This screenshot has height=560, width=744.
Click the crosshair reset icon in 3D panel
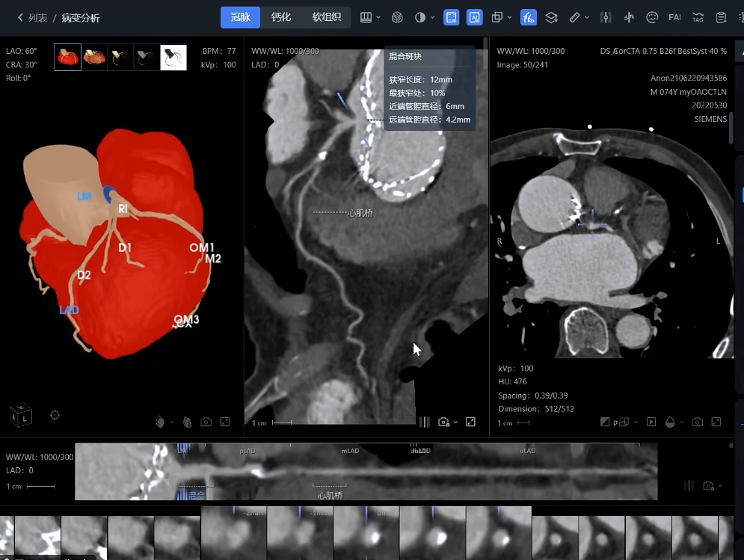[55, 415]
